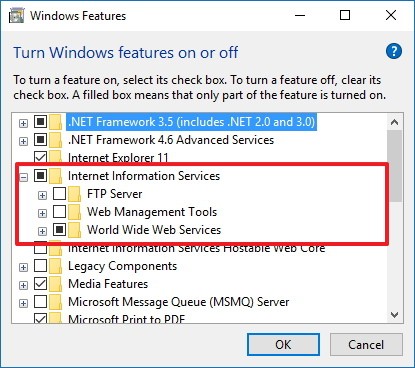
Task: Expand the .NET Framework 4.6 Advanced Services node
Action: coord(23,141)
